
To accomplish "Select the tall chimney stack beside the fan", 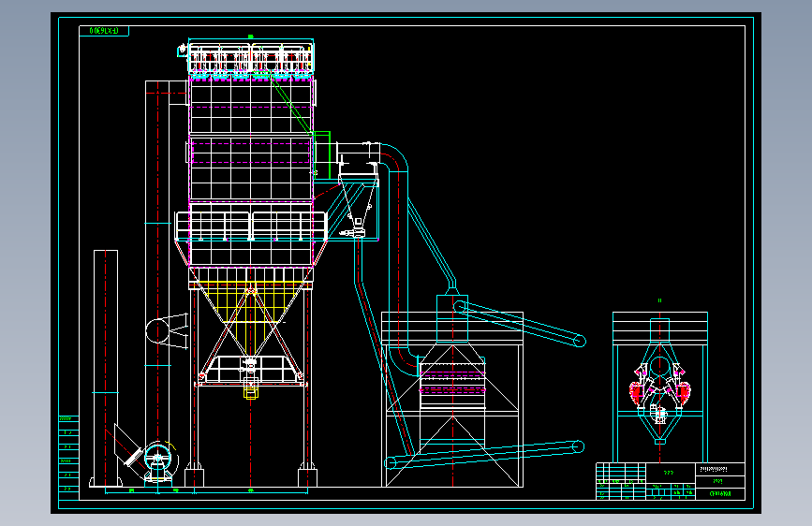I will pyautogui.click(x=106, y=369).
